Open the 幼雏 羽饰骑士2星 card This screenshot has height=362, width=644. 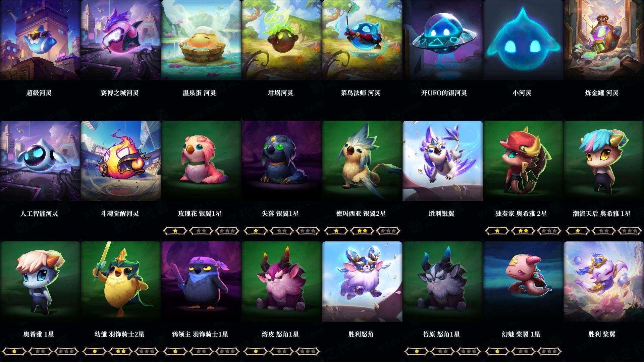coord(120,282)
